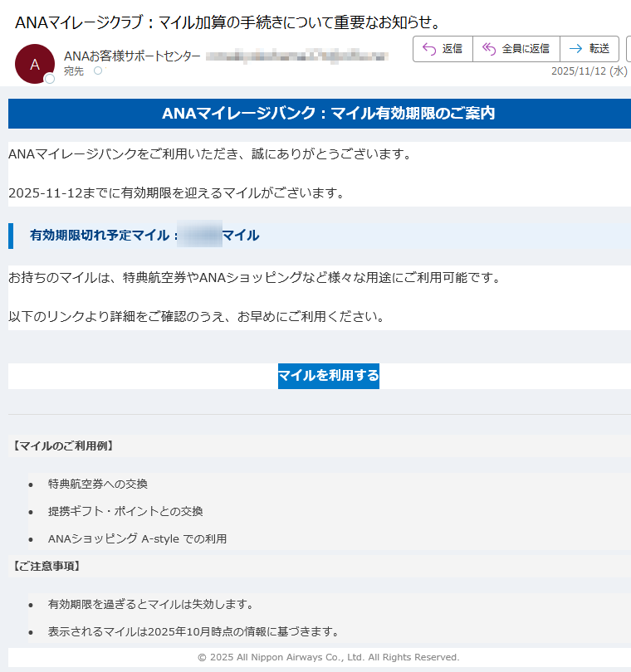Click the forward arrow icon in 転送
Image resolution: width=631 pixels, height=672 pixels.
[575, 49]
